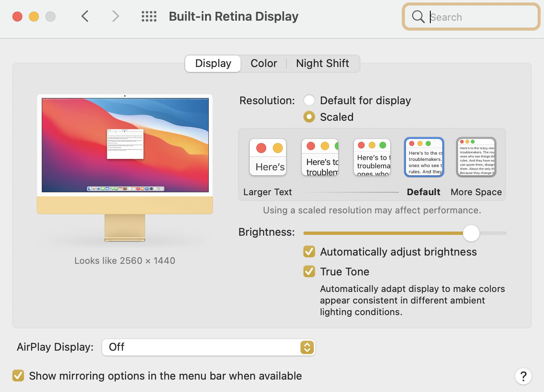Click the 'Built-in Retina Display' window title
The width and height of the screenshot is (544, 392).
(x=234, y=17)
